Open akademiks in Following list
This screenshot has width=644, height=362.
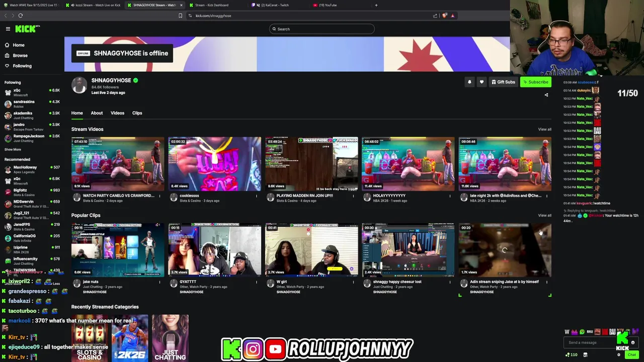[x=32, y=115]
